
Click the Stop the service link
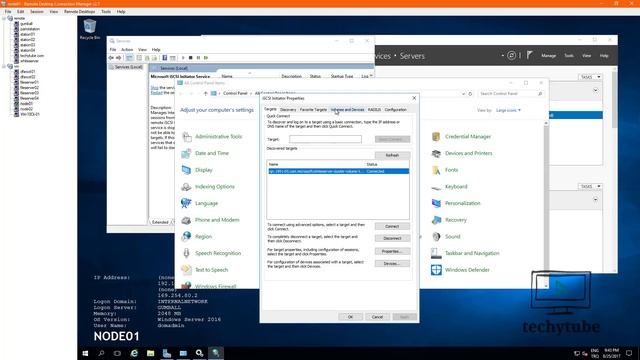click(x=154, y=88)
